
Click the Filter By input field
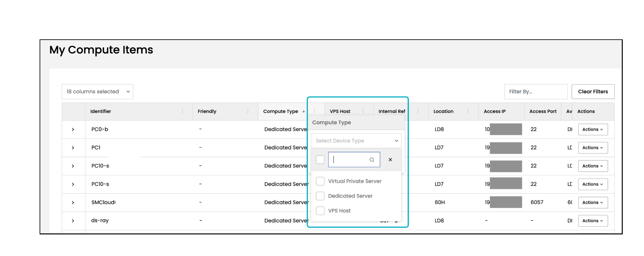point(535,92)
